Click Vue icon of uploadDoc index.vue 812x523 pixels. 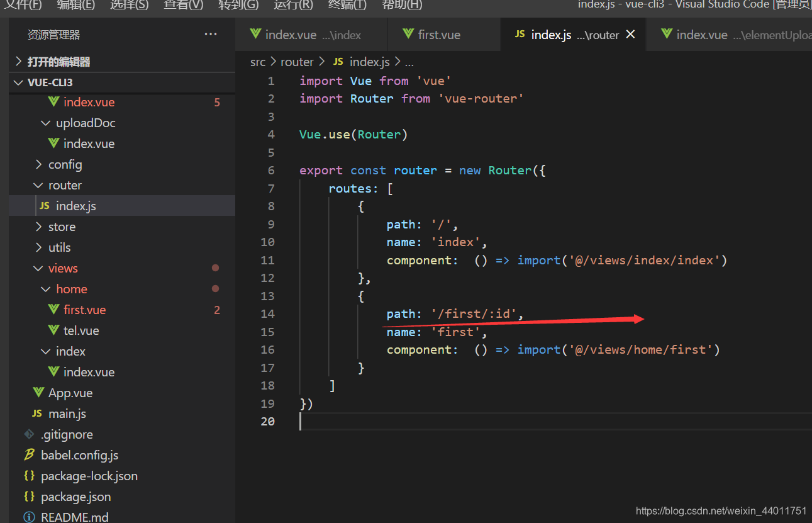[x=53, y=143]
